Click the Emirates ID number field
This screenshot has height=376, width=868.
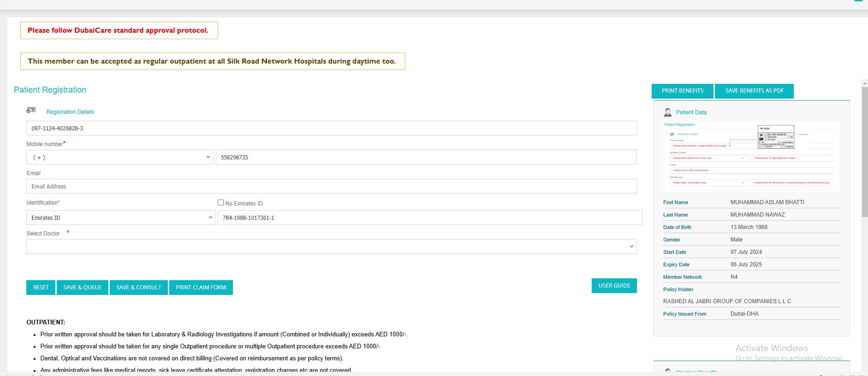pos(429,217)
